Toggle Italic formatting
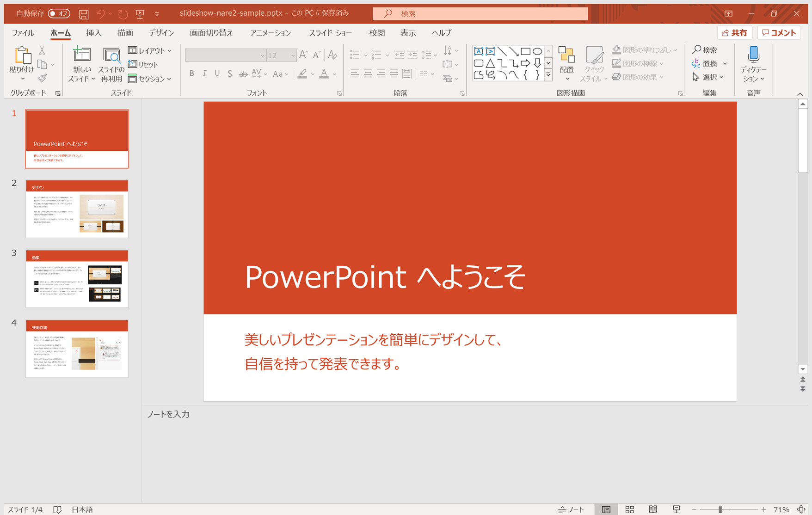 tap(204, 74)
